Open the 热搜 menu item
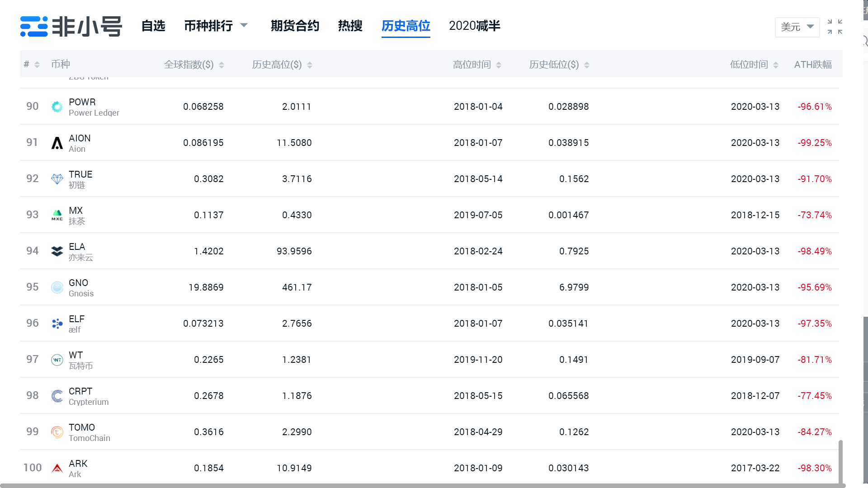The height and width of the screenshot is (488, 868). pos(350,26)
